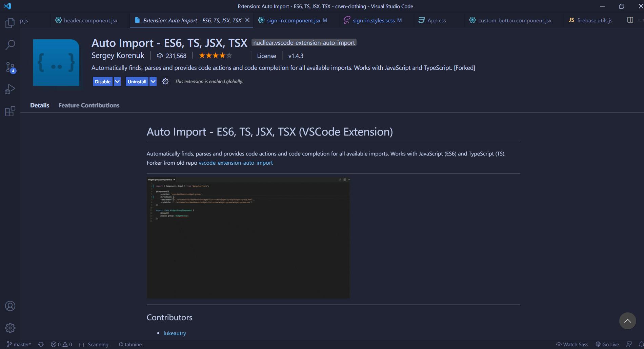Open the Accounts menu icon
The image size is (644, 349).
10,306
